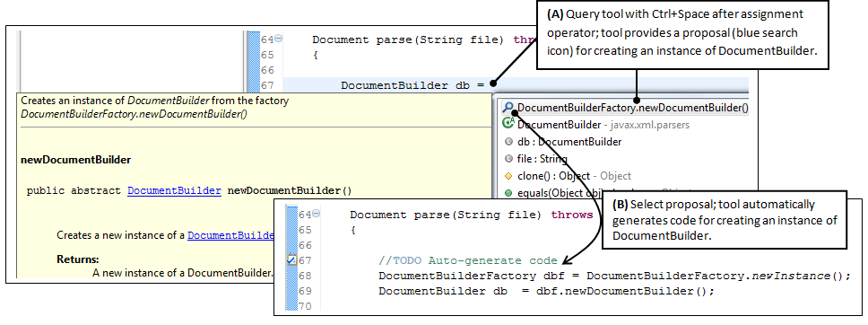This screenshot has height=325, width=868.
Task: Open the DocumentBuilder link in the method signature
Action: click(x=174, y=191)
